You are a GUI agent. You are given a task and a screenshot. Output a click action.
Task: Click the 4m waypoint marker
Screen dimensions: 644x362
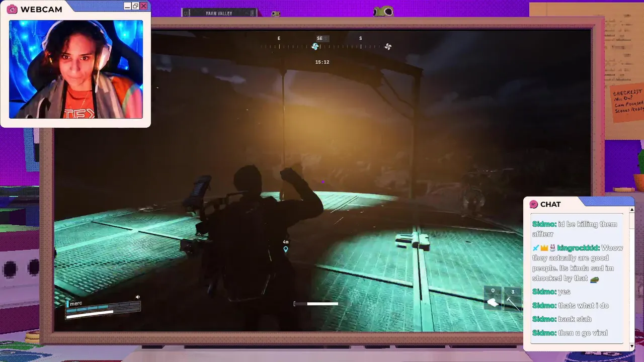(286, 246)
